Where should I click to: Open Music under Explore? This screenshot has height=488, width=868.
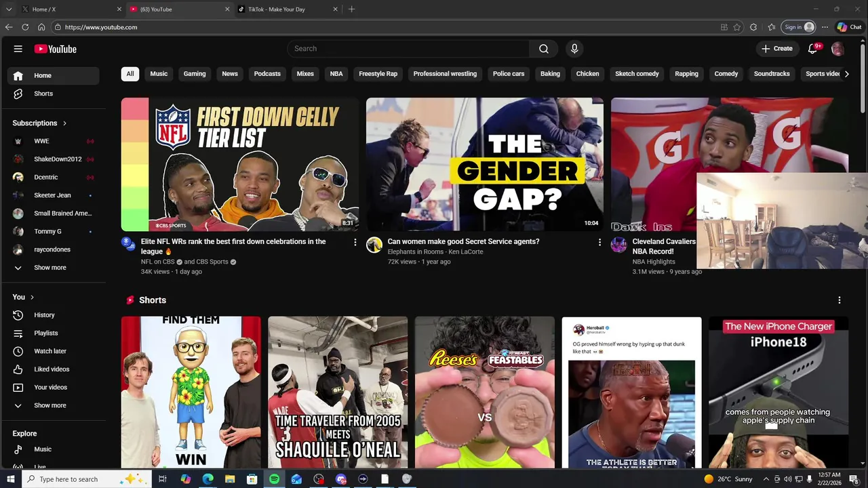[x=53, y=449]
